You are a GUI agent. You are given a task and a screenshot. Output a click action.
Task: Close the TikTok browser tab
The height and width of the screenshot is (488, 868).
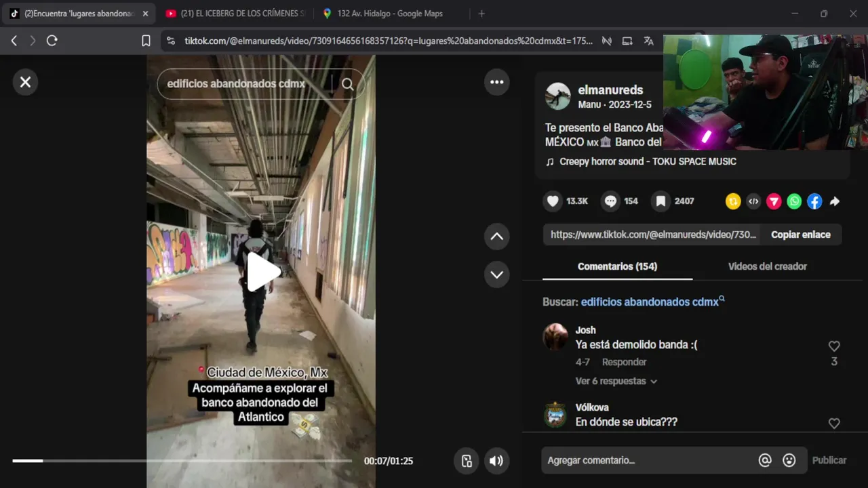click(145, 14)
